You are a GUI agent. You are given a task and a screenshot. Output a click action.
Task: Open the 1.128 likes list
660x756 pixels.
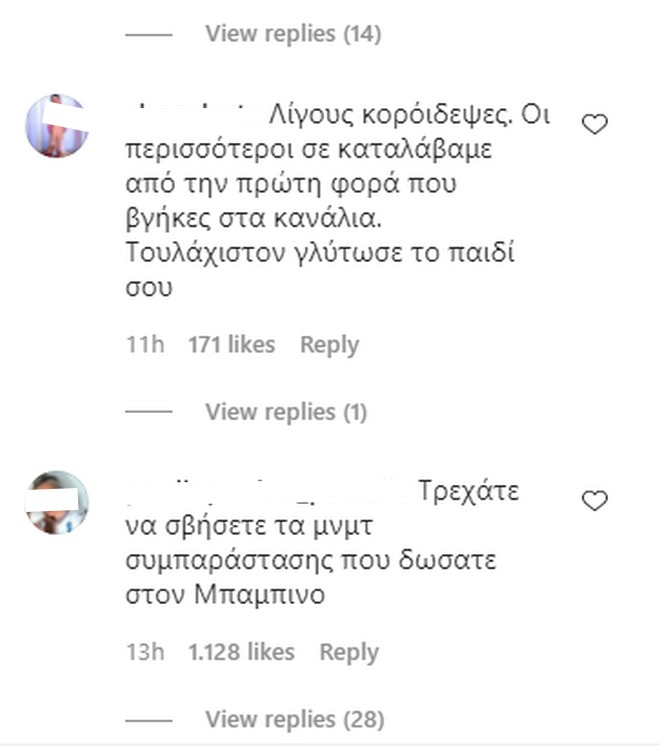click(241, 652)
